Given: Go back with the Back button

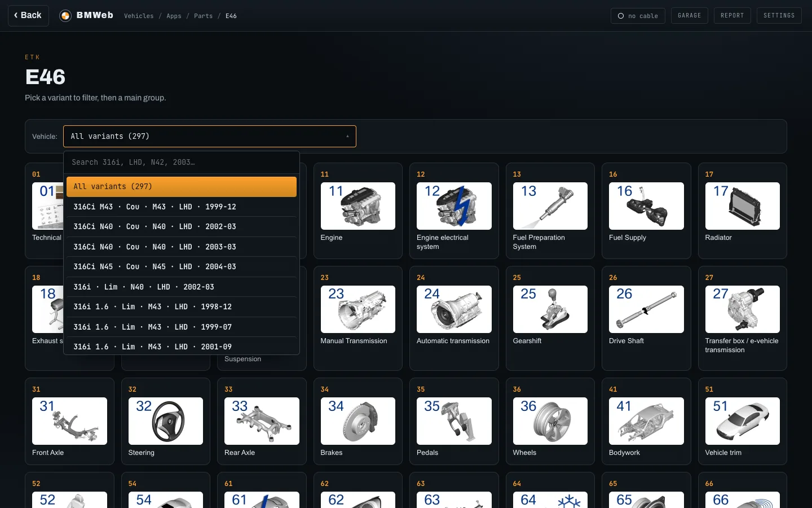Looking at the screenshot, I should tap(28, 15).
